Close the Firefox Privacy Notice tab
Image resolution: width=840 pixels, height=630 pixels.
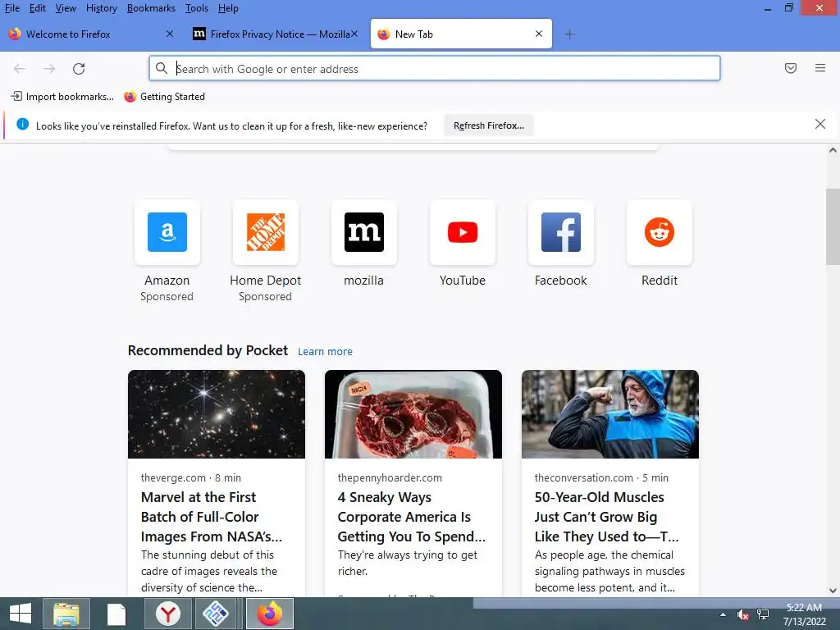[354, 34]
